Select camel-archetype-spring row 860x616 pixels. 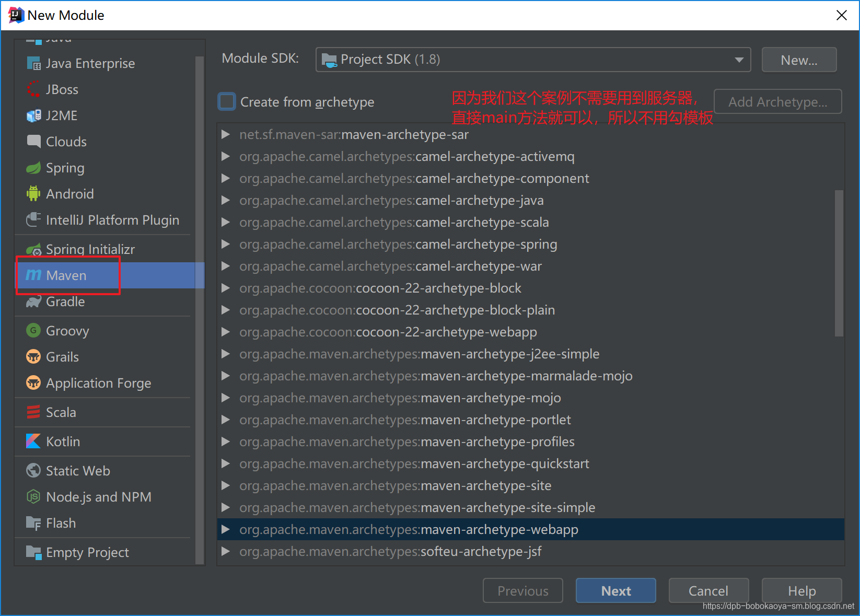click(x=530, y=244)
